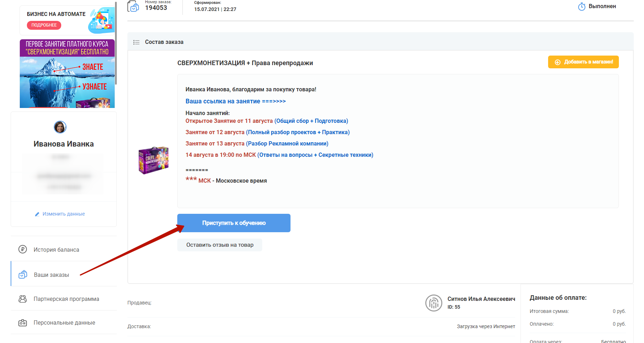The image size is (644, 343).
Task: Click БИЗНЕС НА АВТОМАТЕ banner title
Action: click(56, 14)
